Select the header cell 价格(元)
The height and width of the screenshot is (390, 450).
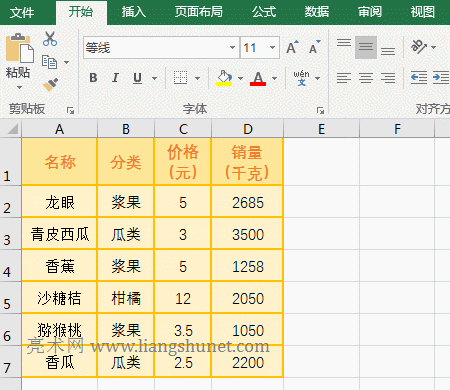[183, 161]
